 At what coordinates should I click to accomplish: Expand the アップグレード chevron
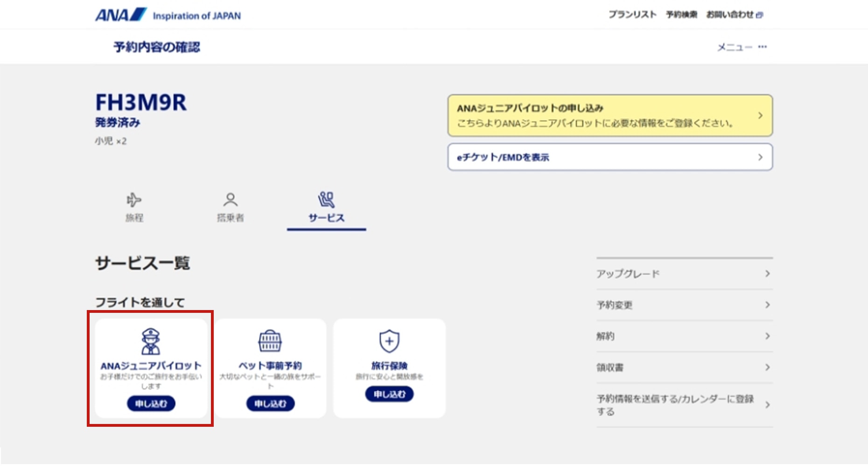coord(768,274)
